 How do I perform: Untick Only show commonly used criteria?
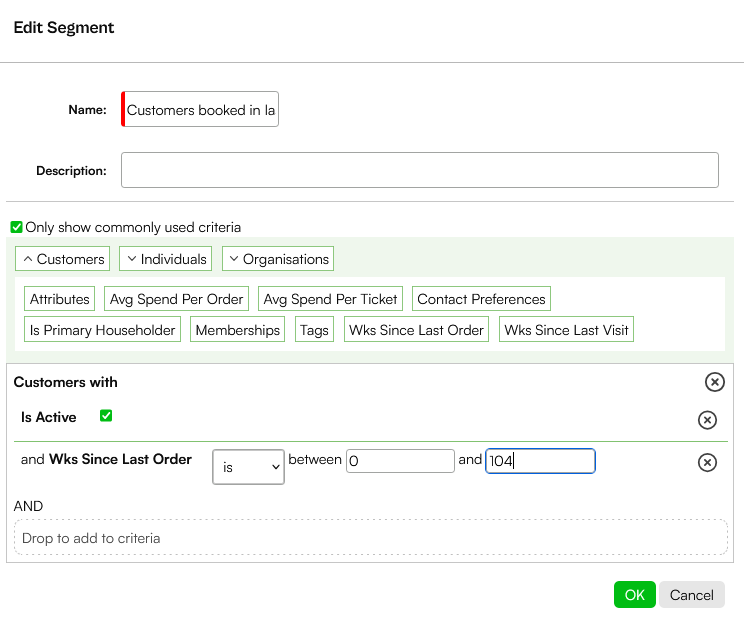(17, 227)
